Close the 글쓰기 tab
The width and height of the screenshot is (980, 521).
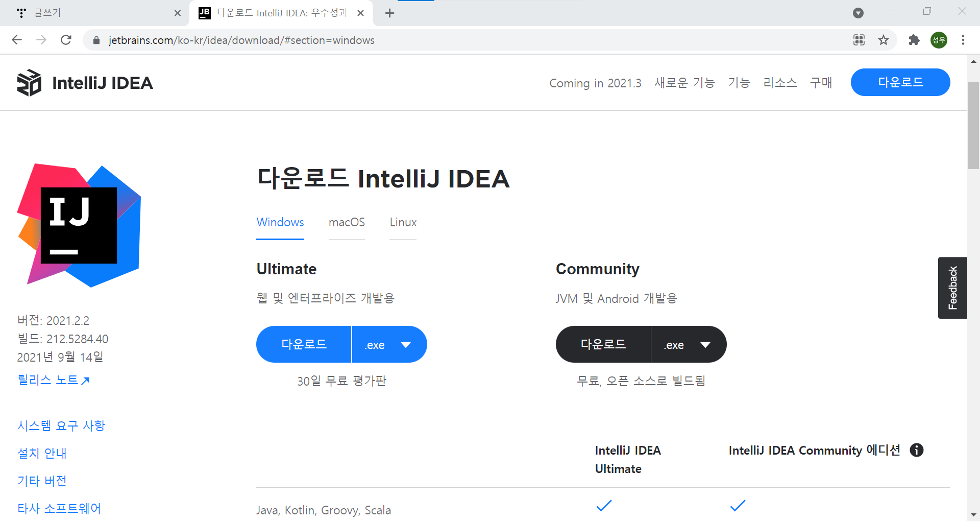coord(178,13)
